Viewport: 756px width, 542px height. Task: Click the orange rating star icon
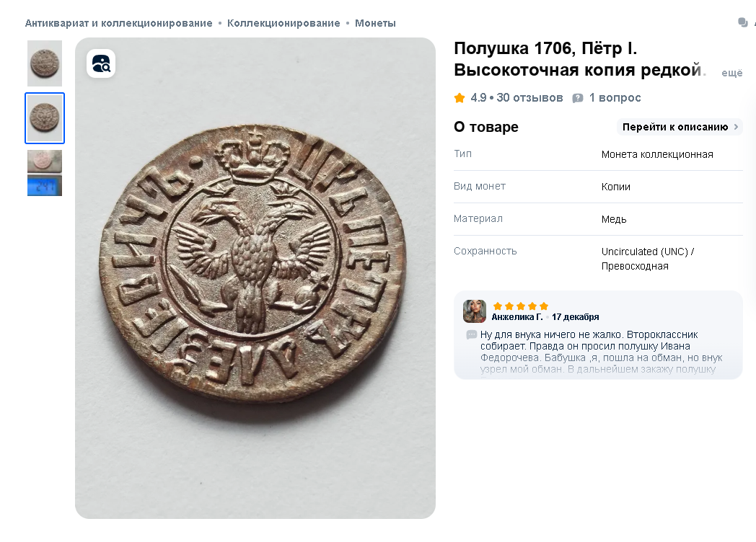pos(460,98)
